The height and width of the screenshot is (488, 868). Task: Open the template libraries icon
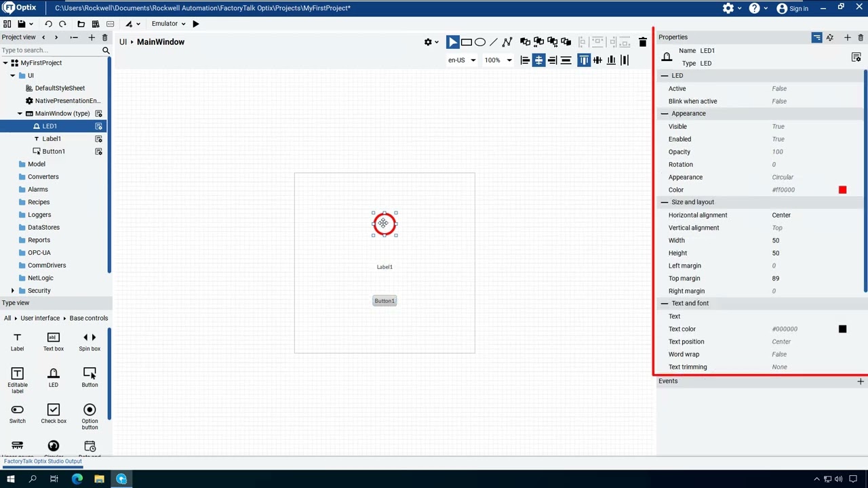pos(96,24)
